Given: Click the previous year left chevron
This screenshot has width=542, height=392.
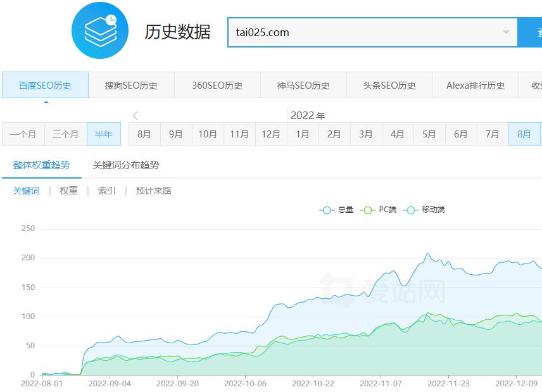Looking at the screenshot, I should (135, 115).
